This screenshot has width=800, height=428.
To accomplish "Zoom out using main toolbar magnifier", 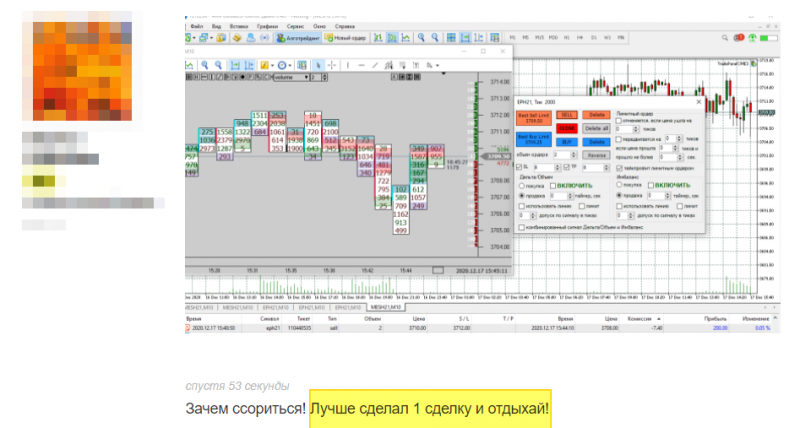I will coord(435,38).
